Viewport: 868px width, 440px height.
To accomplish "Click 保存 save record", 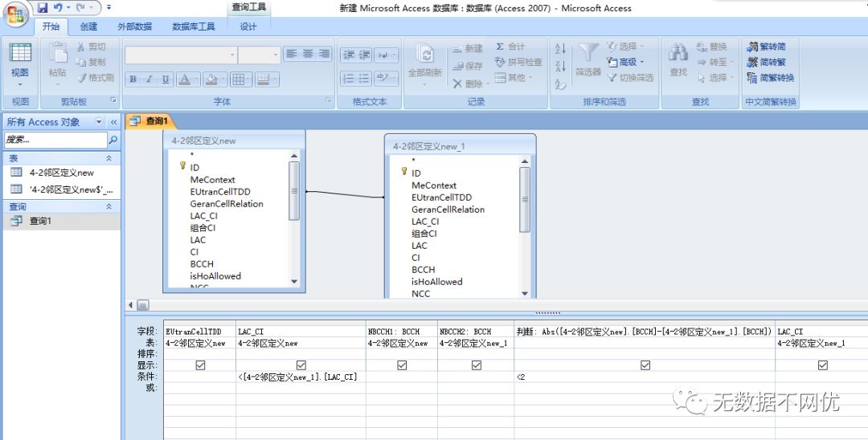I will [x=467, y=66].
